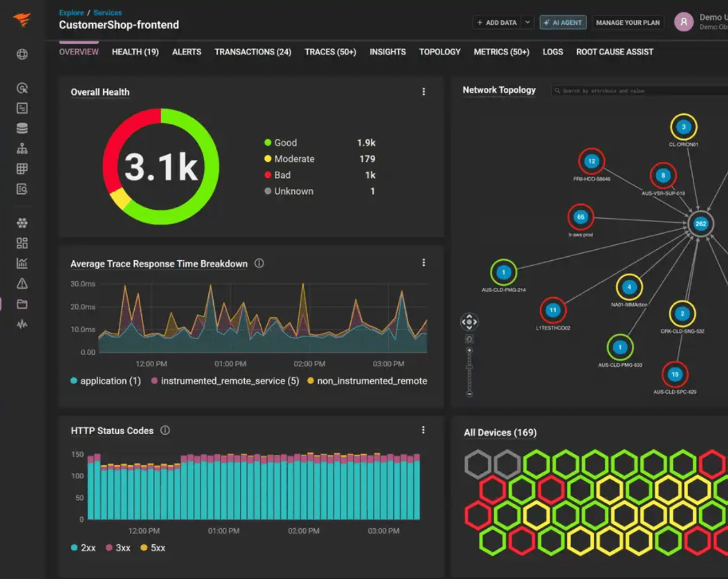Image resolution: width=728 pixels, height=579 pixels.
Task: Switch to the Root Cause Assist tab
Action: coord(615,51)
